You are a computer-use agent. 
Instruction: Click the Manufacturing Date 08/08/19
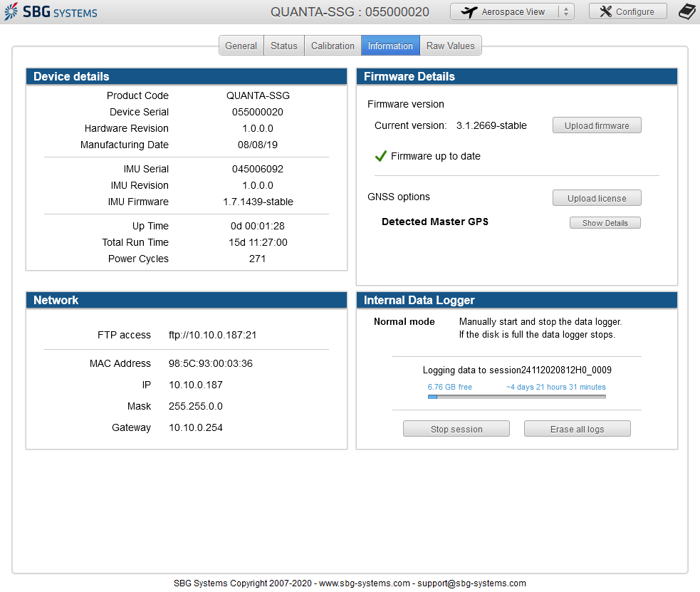[x=258, y=145]
